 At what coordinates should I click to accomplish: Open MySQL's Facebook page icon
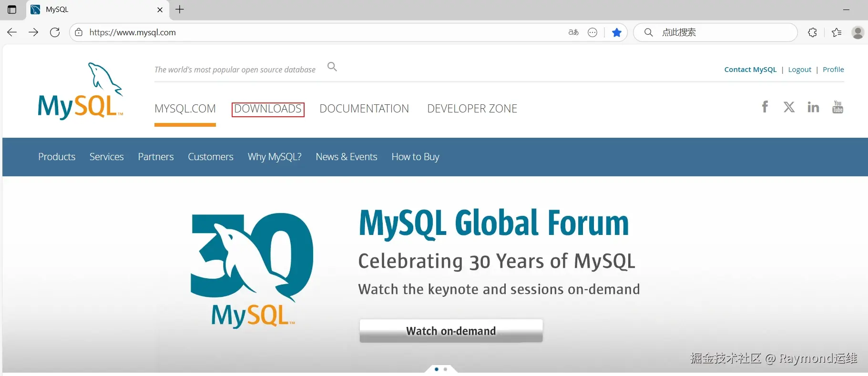click(765, 107)
